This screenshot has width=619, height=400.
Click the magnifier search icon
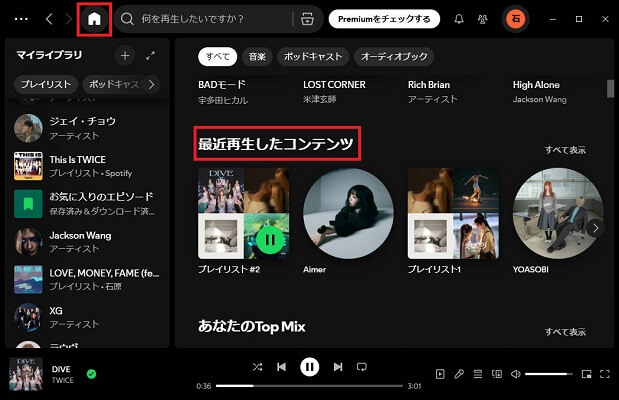127,19
